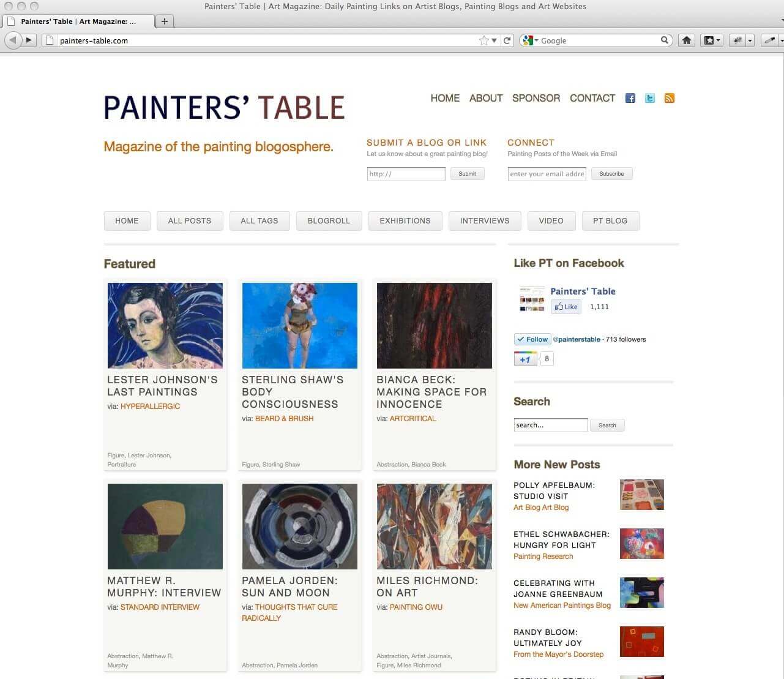Click the Google +1 button
This screenshot has width=784, height=679.
click(x=525, y=359)
